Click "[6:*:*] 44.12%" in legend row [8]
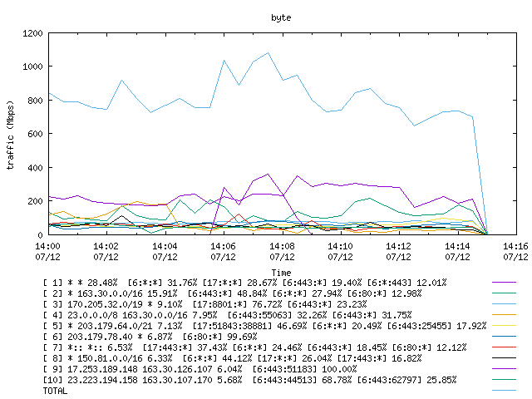Image resolution: width=532 pixels, height=399 pixels. (218, 358)
